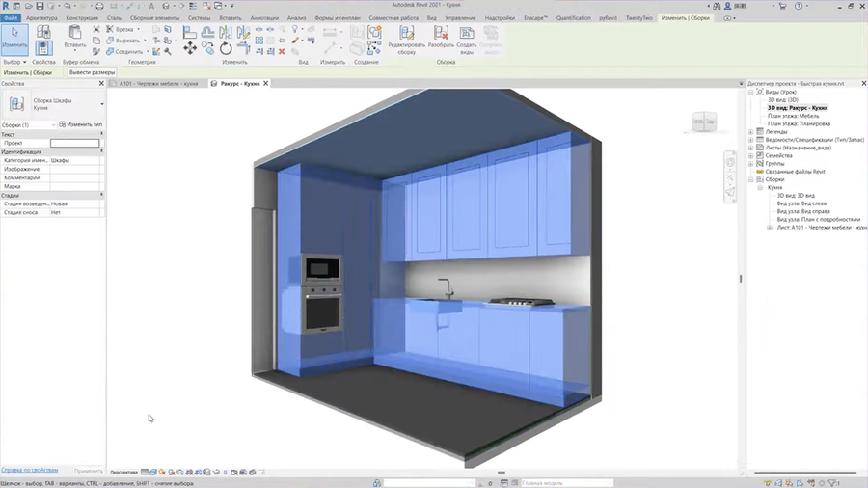Select План этажа: Мебель in browser
The height and width of the screenshot is (488, 868).
[x=793, y=116]
